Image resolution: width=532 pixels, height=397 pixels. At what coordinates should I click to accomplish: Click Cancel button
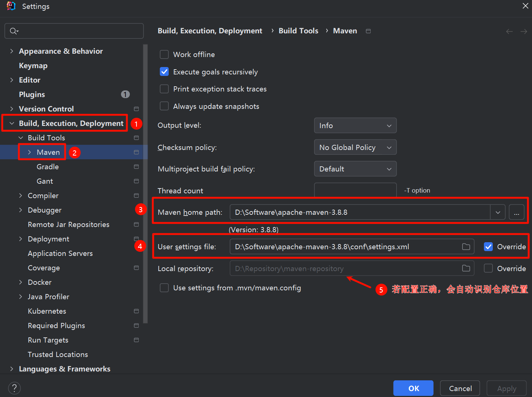(x=460, y=388)
